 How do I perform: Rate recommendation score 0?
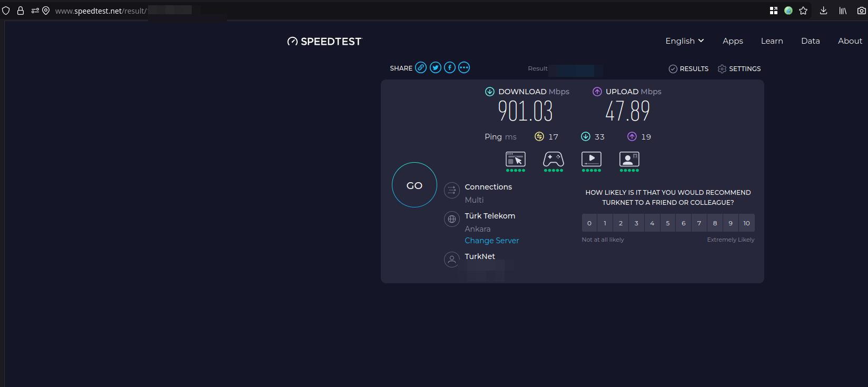coord(589,223)
